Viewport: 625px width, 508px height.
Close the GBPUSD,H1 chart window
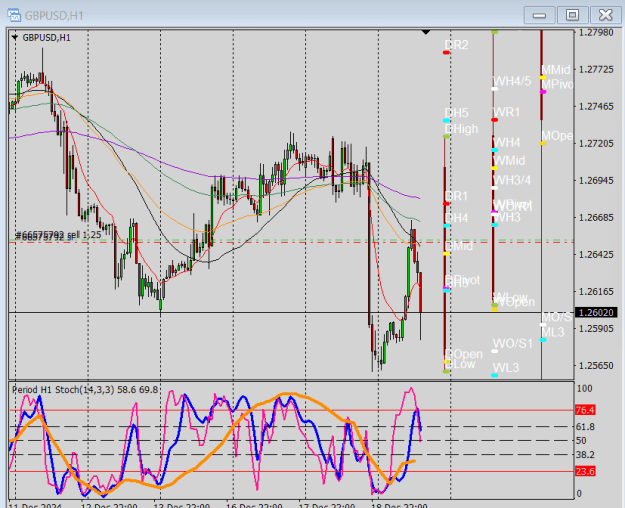click(x=605, y=16)
